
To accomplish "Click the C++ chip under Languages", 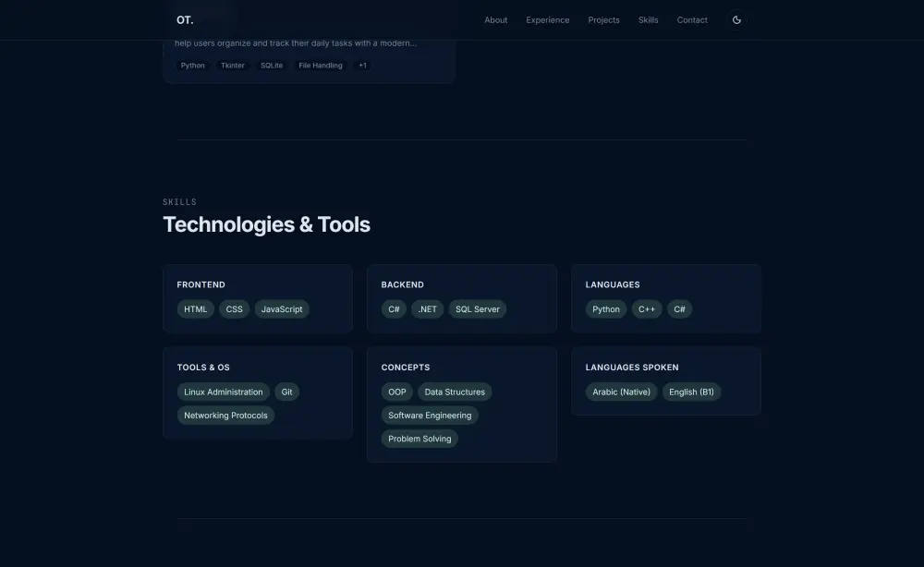I will [x=647, y=308].
